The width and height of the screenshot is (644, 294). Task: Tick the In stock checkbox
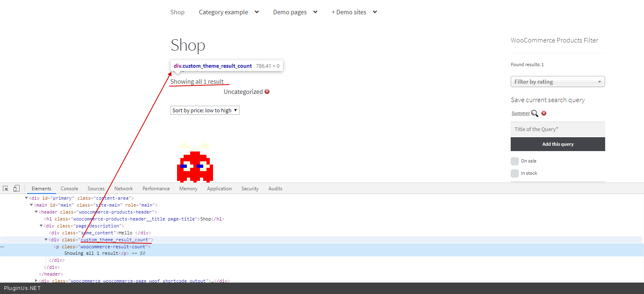point(515,174)
